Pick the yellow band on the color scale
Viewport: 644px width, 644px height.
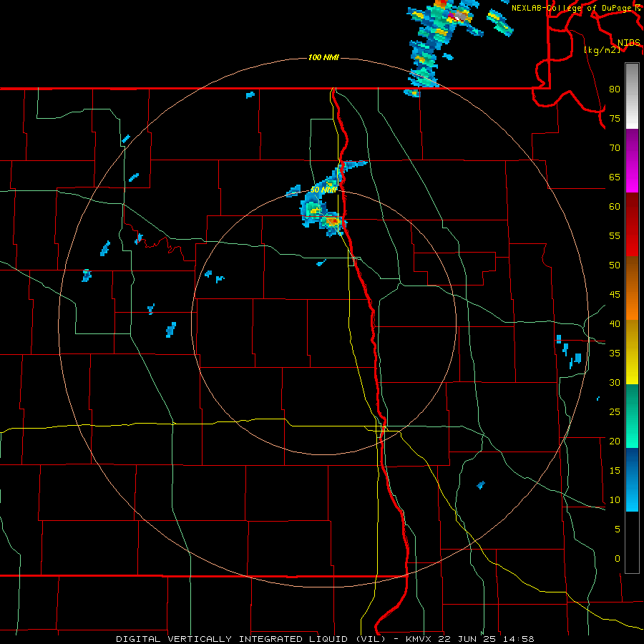pyautogui.click(x=632, y=352)
